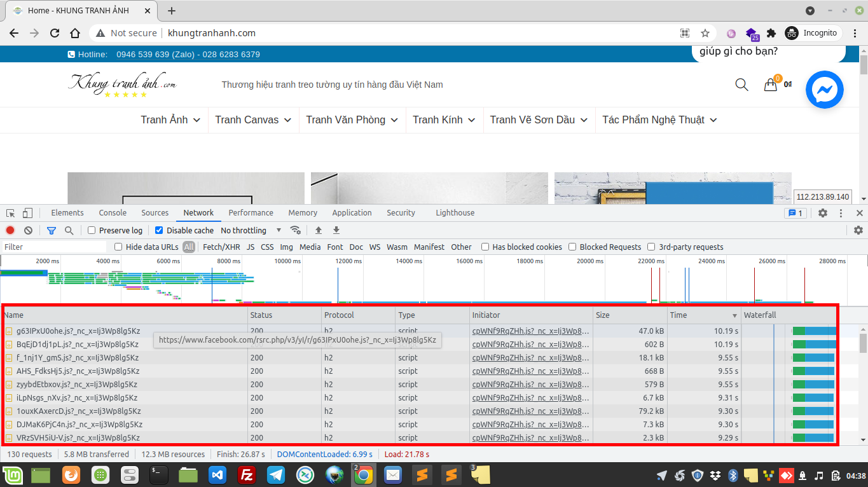Clear the network log
Screen dimensions: 868x487
pos(28,230)
